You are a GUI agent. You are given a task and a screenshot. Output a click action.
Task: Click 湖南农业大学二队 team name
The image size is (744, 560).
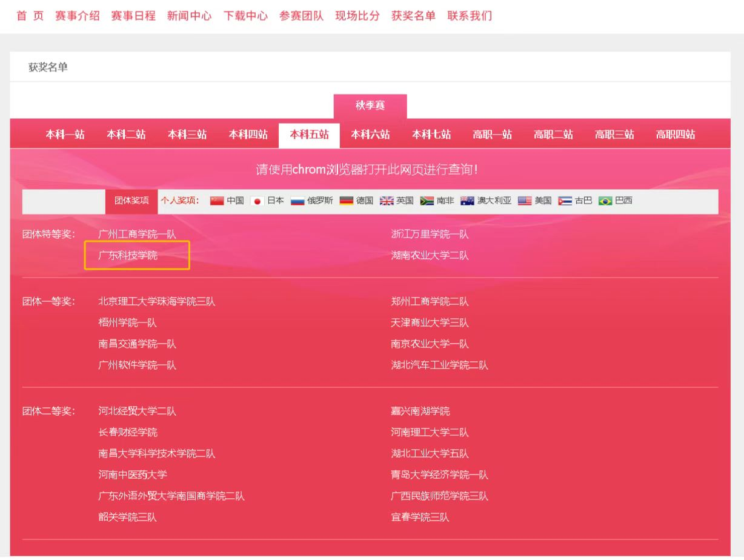point(430,256)
